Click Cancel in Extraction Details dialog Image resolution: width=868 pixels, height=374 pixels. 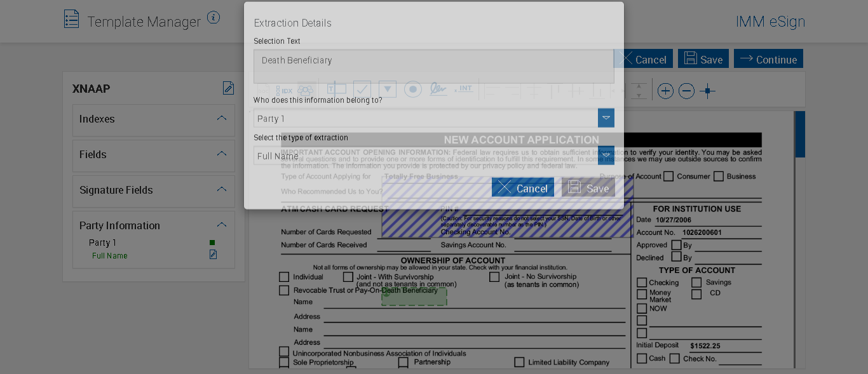[x=522, y=187]
